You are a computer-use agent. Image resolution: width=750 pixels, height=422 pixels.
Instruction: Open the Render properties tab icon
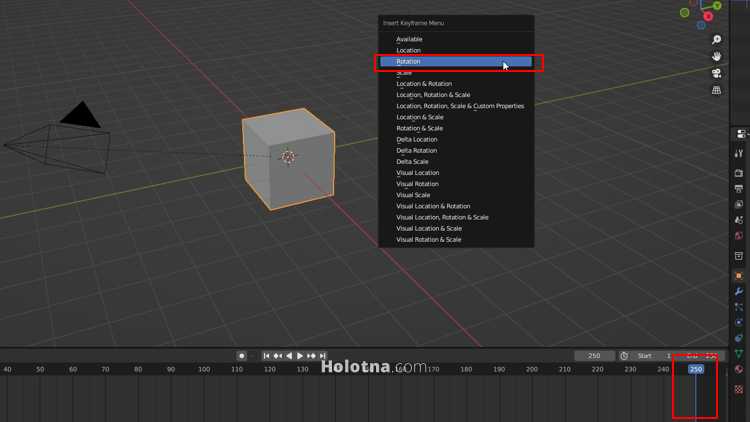pyautogui.click(x=739, y=173)
